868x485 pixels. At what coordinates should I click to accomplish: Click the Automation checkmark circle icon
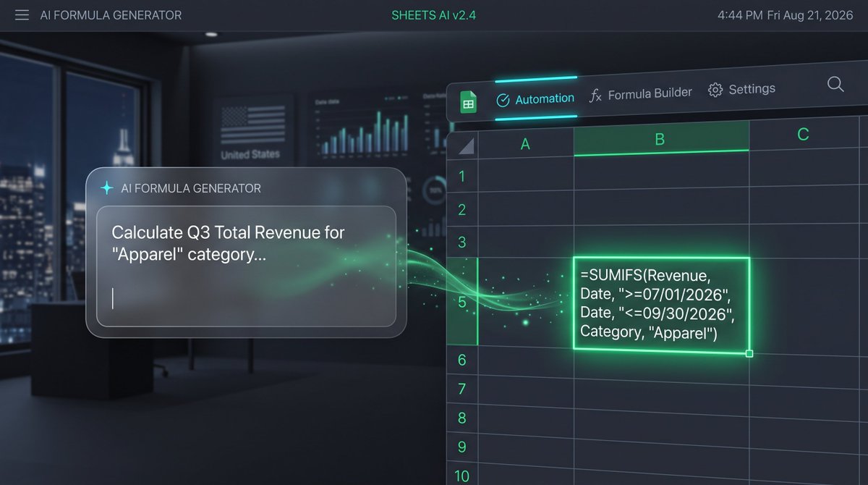coord(503,101)
